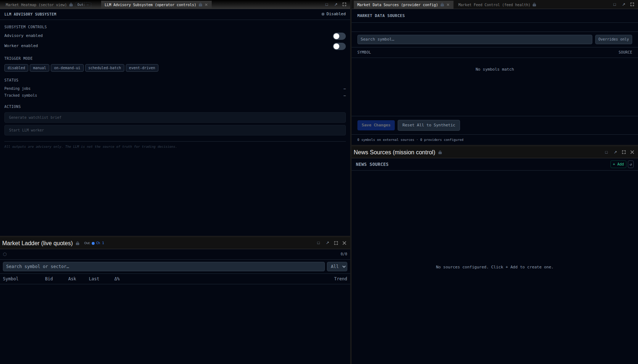The width and height of the screenshot is (638, 364).
Task: Click SYMBOL header in Market Data Sources
Action: click(x=364, y=53)
